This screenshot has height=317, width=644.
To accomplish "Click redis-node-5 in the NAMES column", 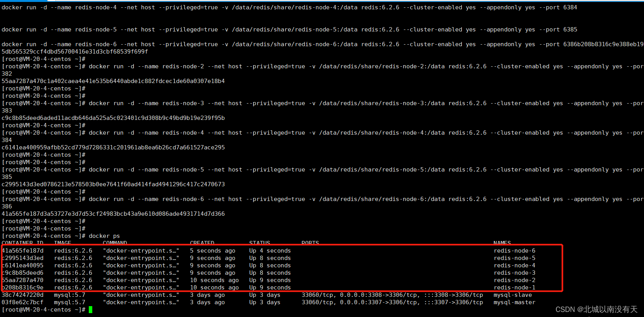I will coord(515,258).
